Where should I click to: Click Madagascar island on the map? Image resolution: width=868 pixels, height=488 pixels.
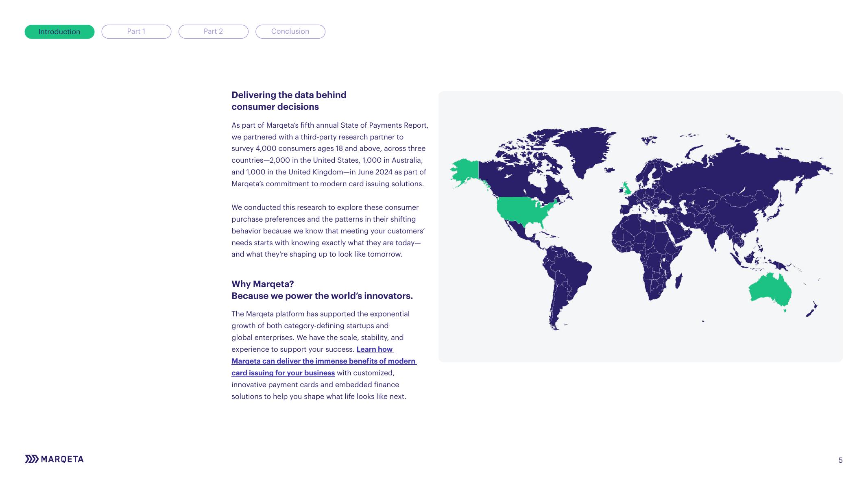pos(678,281)
